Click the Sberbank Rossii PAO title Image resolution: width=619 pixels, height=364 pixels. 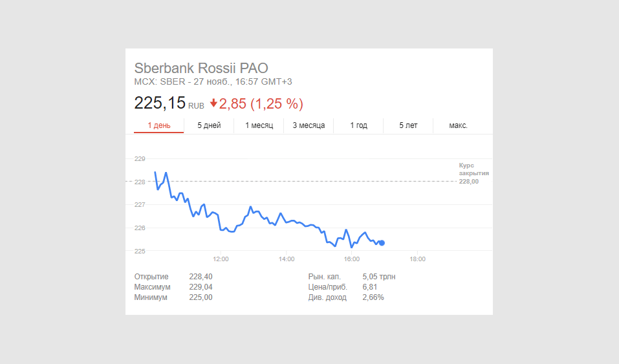point(201,68)
